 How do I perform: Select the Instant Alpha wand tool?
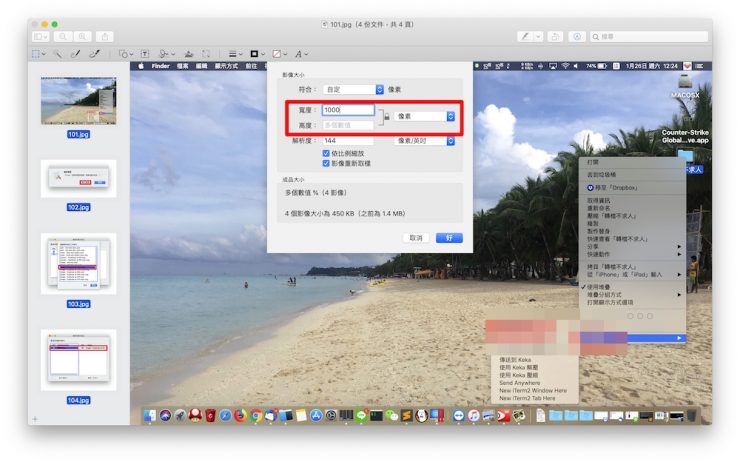point(58,54)
